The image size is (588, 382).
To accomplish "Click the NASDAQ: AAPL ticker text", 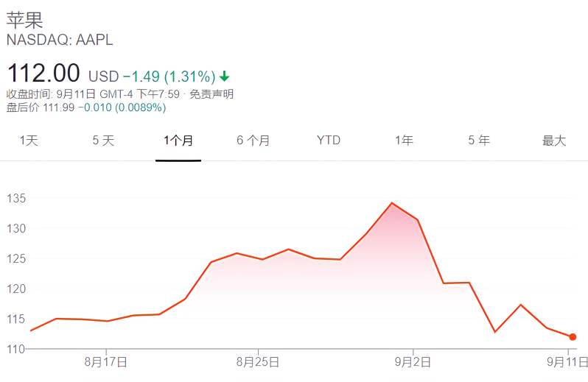I will point(60,40).
